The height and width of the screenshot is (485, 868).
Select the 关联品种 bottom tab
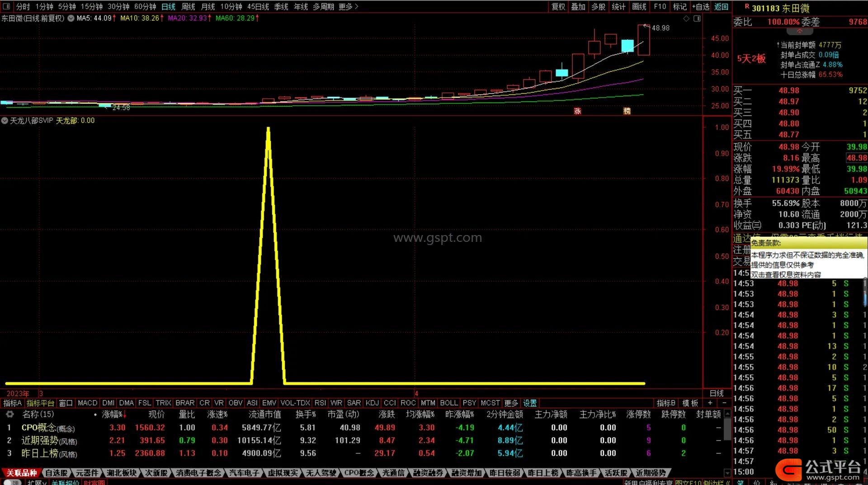21,473
